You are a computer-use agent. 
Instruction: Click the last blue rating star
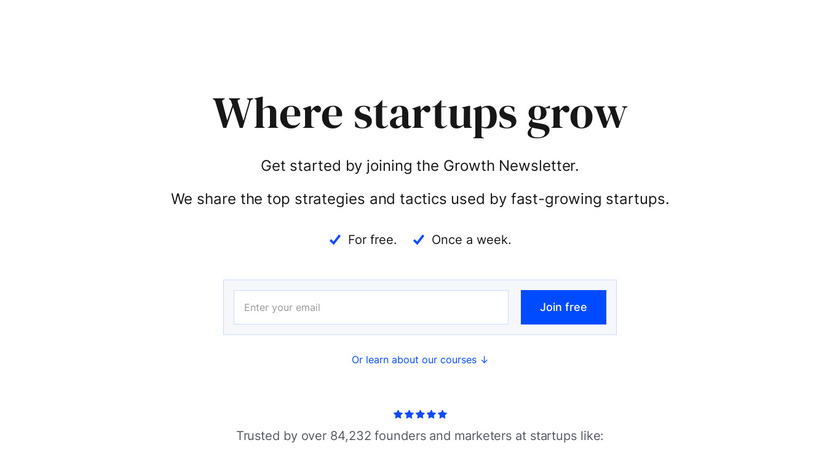point(442,414)
